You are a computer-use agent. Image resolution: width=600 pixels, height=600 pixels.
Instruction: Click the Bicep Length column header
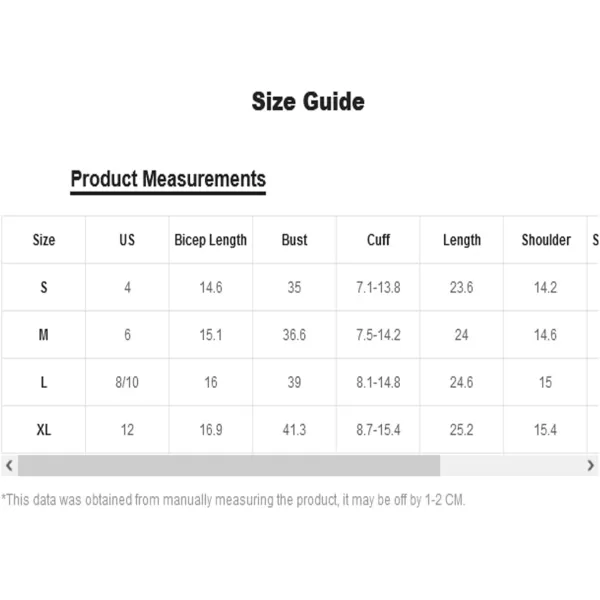tap(210, 240)
